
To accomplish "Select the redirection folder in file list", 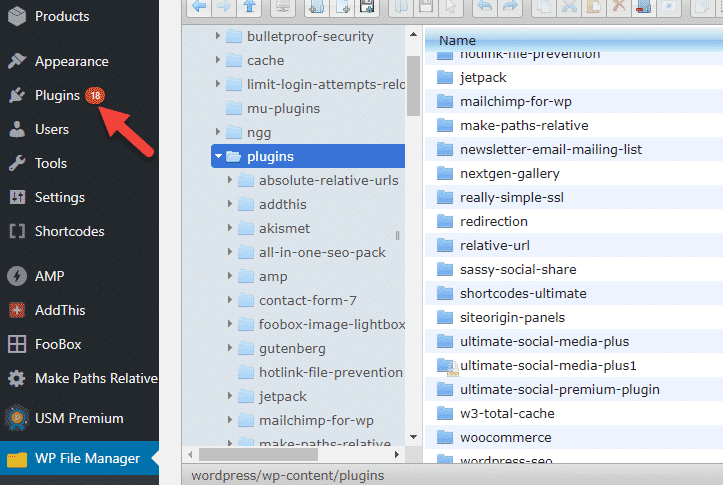I will click(574, 221).
